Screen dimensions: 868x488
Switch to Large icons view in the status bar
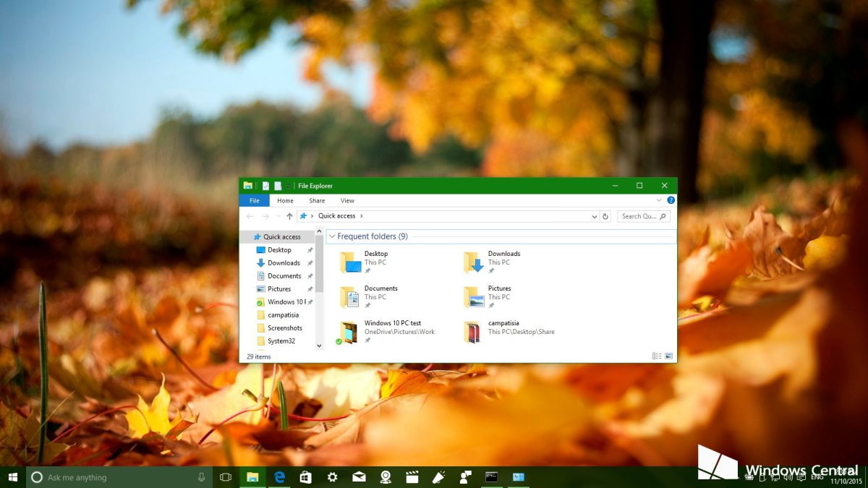pos(668,356)
